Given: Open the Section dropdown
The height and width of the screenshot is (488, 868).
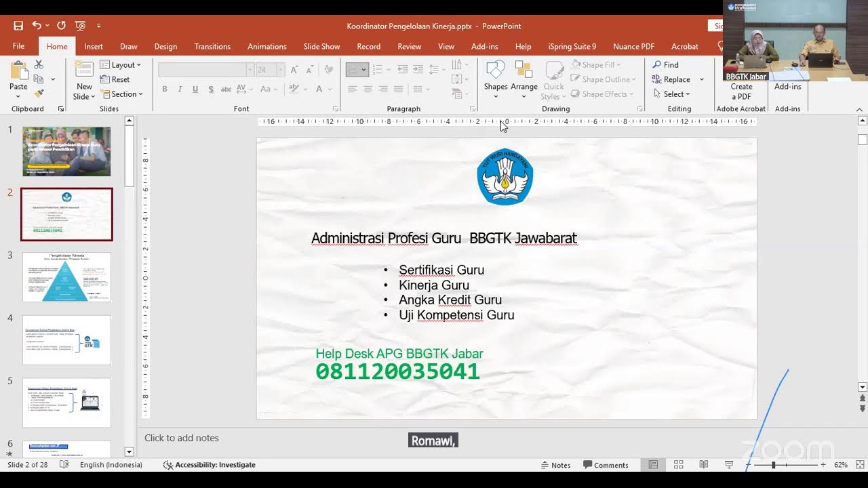Looking at the screenshot, I should click(121, 94).
